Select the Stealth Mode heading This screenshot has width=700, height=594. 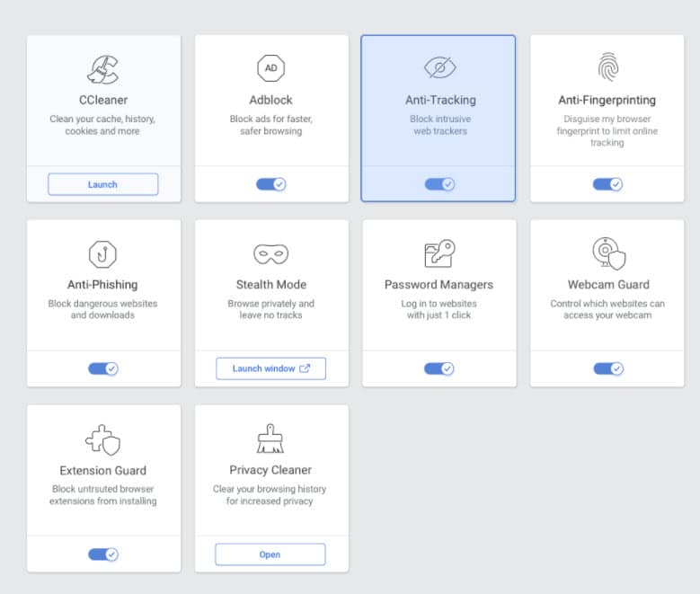pyautogui.click(x=271, y=285)
